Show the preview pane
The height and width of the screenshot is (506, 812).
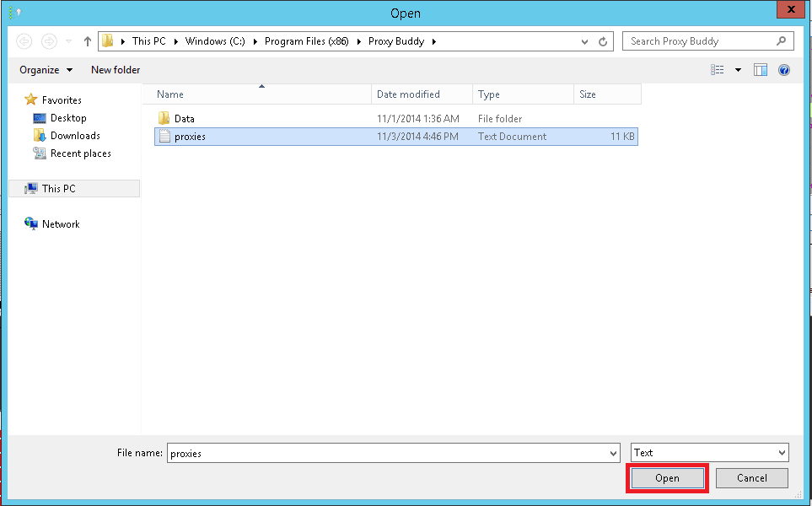(x=761, y=70)
